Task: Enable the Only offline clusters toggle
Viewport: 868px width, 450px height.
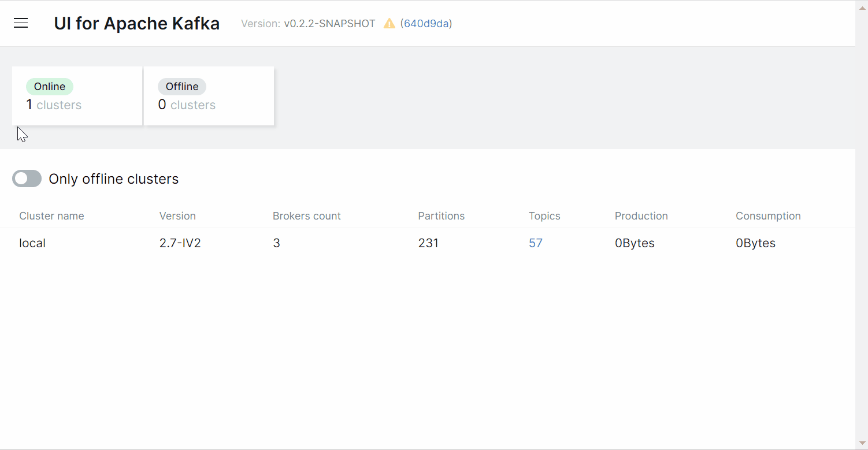Action: (x=27, y=178)
